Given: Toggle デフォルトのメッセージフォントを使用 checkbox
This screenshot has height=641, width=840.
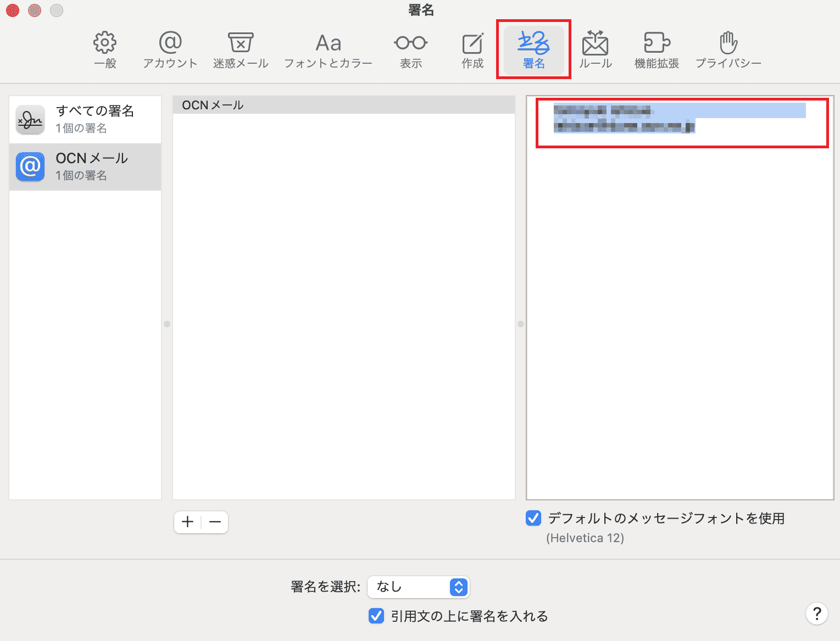Looking at the screenshot, I should 533,518.
